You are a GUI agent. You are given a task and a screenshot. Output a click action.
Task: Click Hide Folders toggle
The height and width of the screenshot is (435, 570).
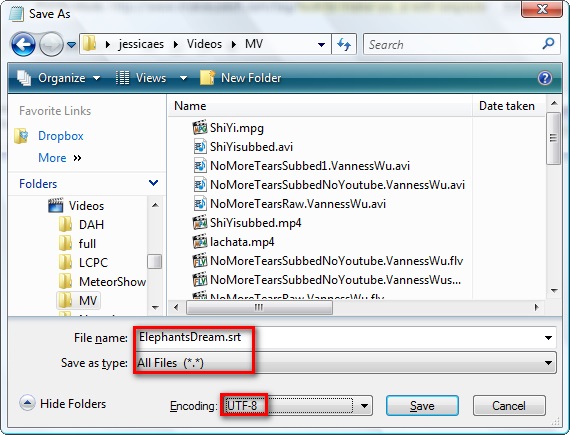click(x=63, y=403)
